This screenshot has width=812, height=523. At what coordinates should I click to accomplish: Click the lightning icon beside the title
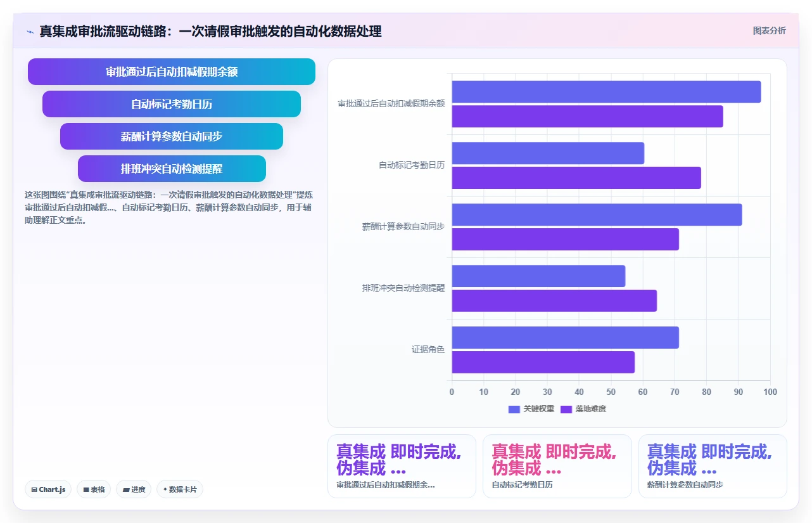click(30, 32)
